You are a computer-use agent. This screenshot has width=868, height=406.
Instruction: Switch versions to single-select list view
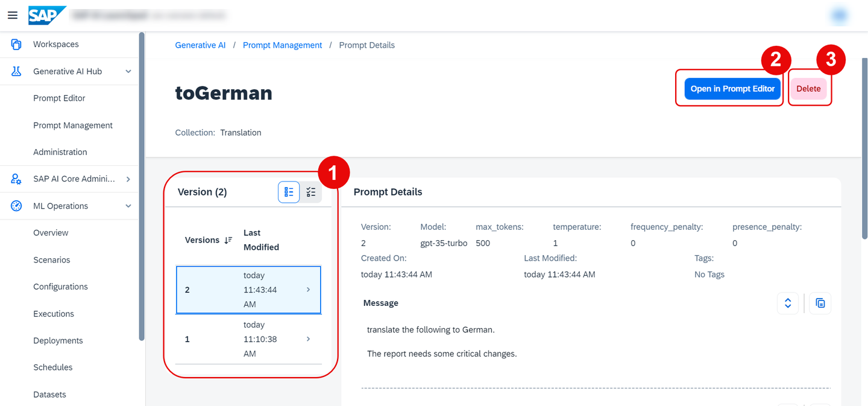click(289, 192)
